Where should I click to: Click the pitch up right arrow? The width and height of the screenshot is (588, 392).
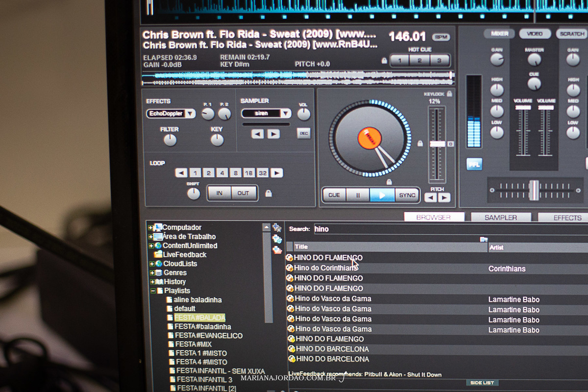pyautogui.click(x=444, y=197)
